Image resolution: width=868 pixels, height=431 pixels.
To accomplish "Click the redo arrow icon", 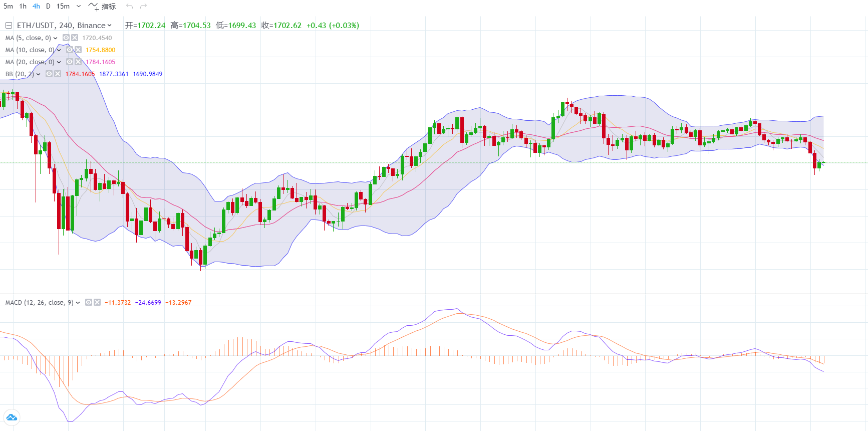I will [144, 6].
